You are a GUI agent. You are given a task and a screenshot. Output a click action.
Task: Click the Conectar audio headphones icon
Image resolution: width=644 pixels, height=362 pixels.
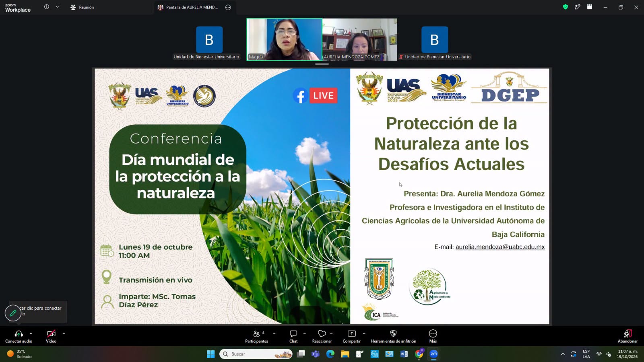click(x=19, y=334)
